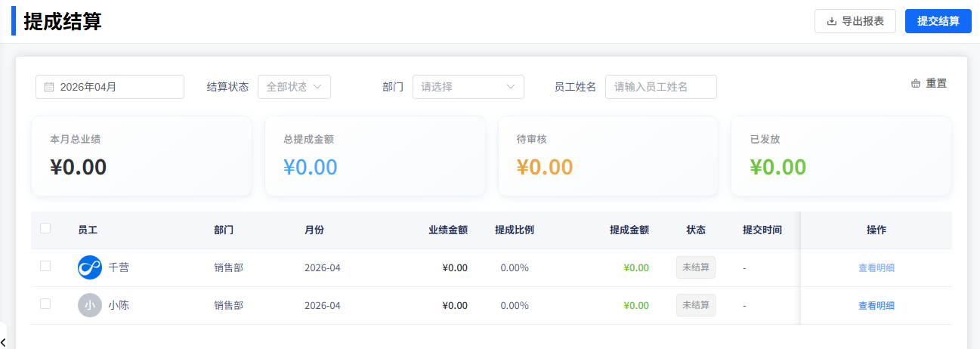Viewport: 980px width, 349px height.
Task: Click the reset icon beside 重置
Action: [x=916, y=83]
